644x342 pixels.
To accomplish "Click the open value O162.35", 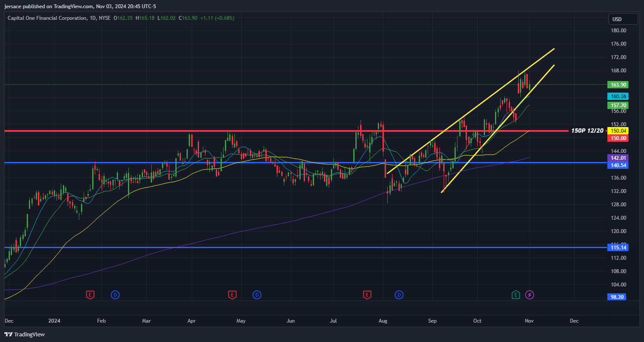I will 124,18.
